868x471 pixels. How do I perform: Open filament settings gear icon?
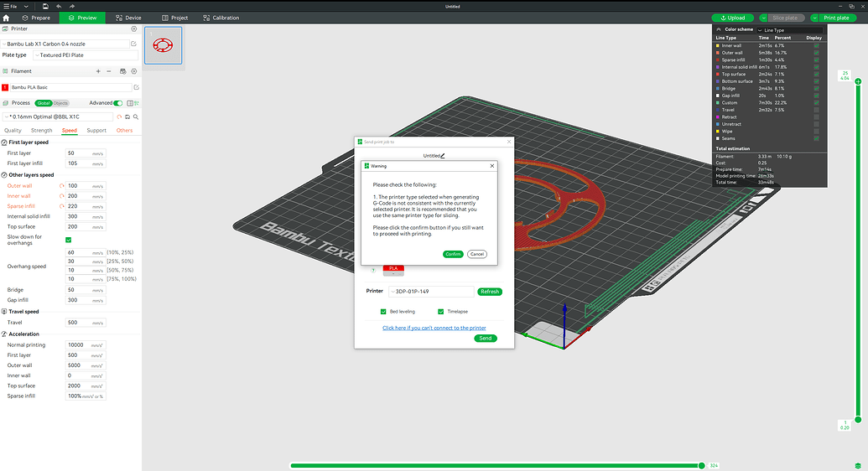pos(133,71)
